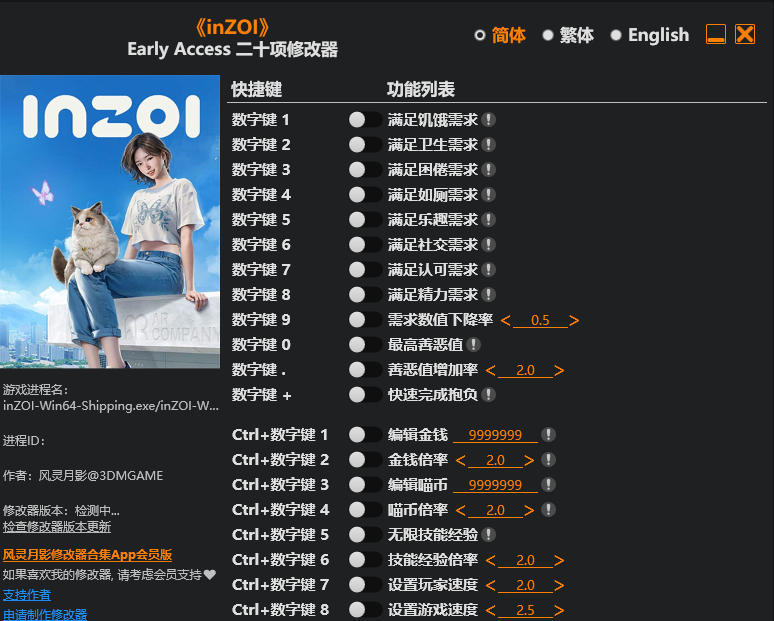
Task: Turn on 快速完成抱负 toggle
Action: point(365,394)
